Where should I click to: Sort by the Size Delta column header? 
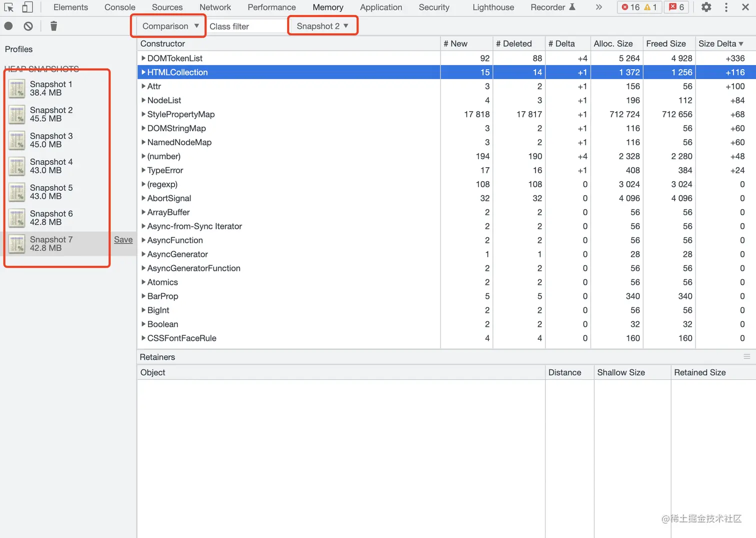pyautogui.click(x=725, y=44)
